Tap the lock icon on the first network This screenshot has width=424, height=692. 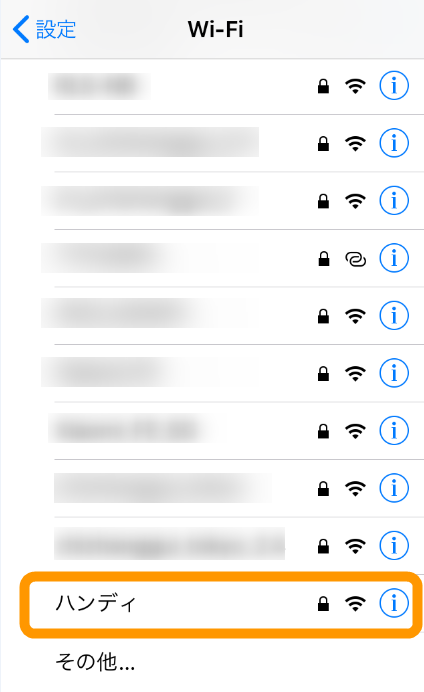pyautogui.click(x=323, y=86)
